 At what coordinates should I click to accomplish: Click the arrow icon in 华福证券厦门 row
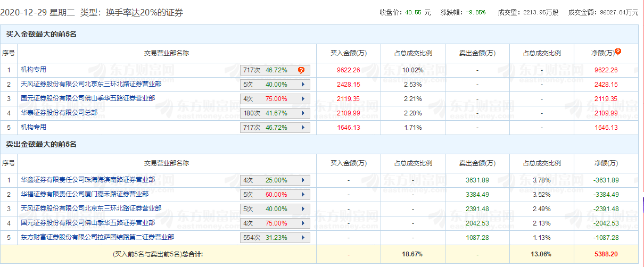(x=303, y=195)
